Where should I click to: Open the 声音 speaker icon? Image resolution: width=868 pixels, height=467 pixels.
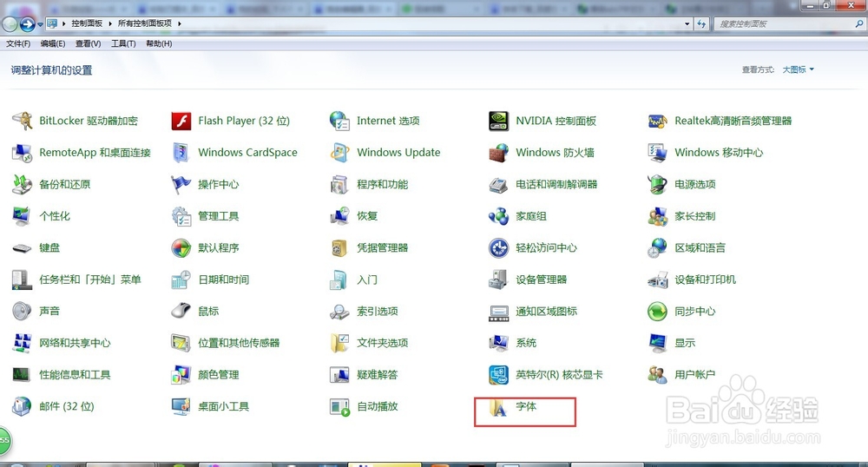tap(23, 311)
